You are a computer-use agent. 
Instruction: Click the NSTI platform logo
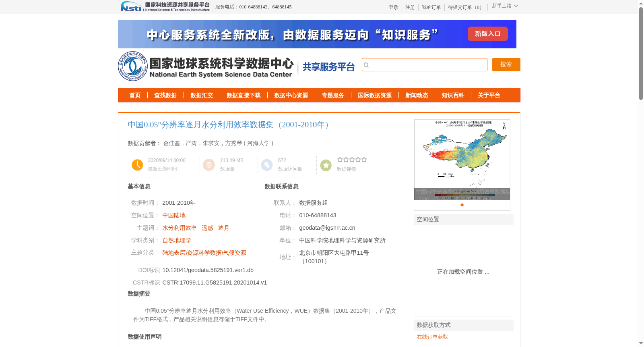[165, 6]
